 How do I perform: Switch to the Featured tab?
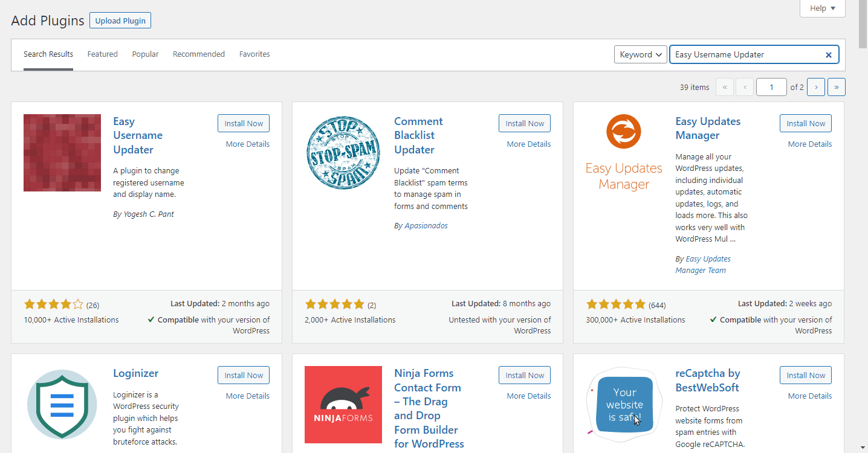(x=102, y=54)
